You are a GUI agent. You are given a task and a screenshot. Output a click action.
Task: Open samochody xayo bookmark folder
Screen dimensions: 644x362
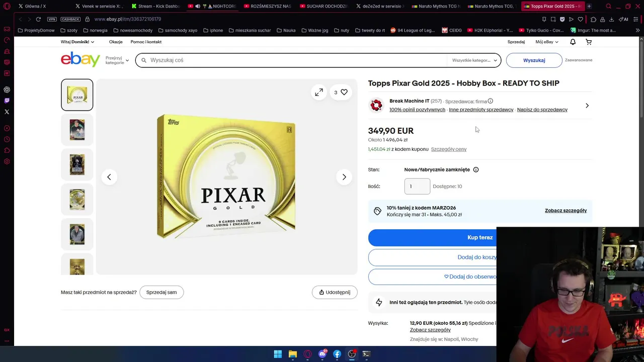(x=178, y=30)
